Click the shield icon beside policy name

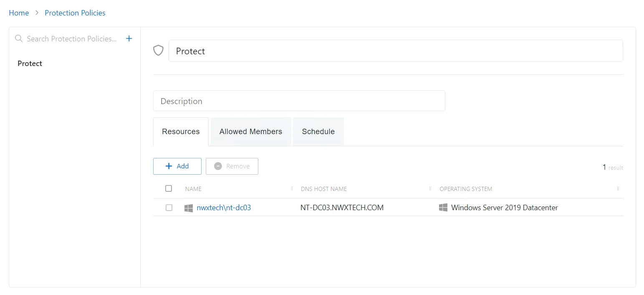(x=158, y=51)
